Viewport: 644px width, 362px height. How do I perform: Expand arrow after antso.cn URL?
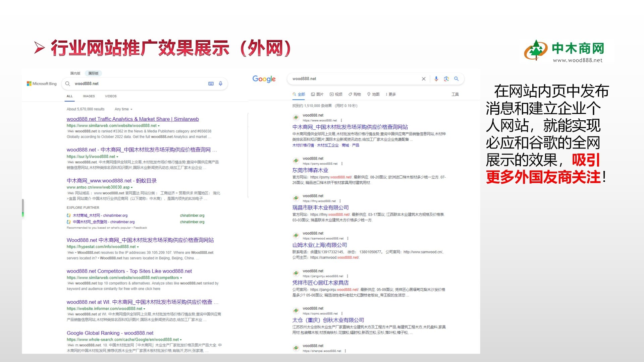[x=132, y=188]
